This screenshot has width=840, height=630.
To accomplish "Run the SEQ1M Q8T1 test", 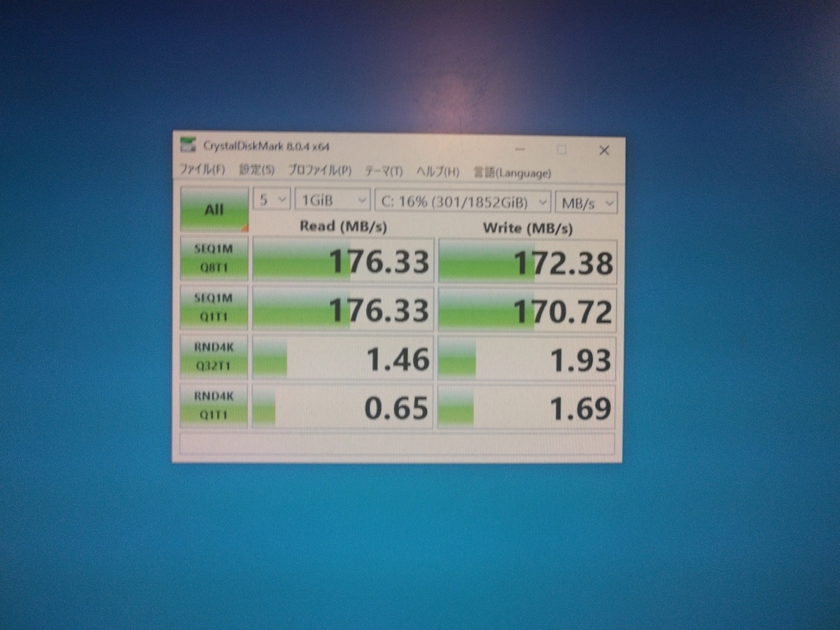I will (213, 259).
